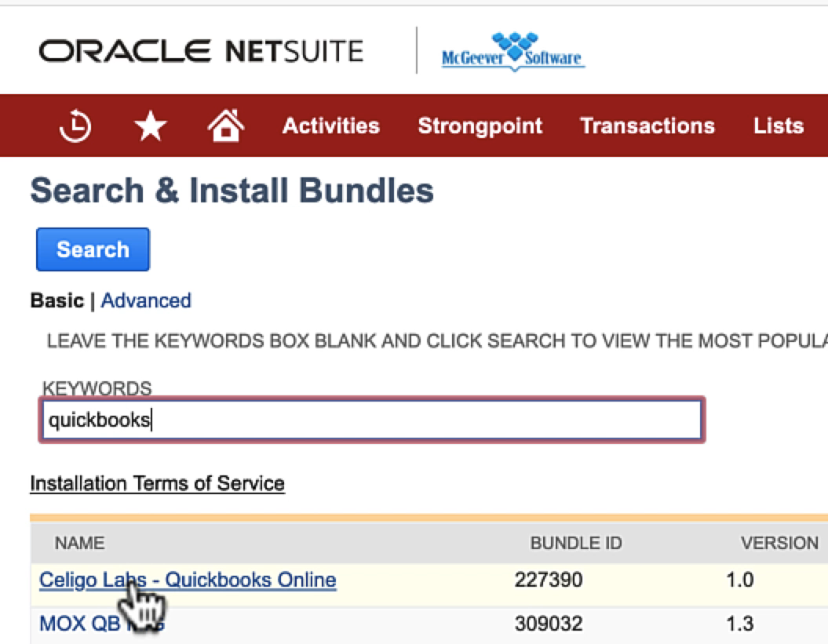
Task: Select version 1.0 cell
Action: point(740,580)
